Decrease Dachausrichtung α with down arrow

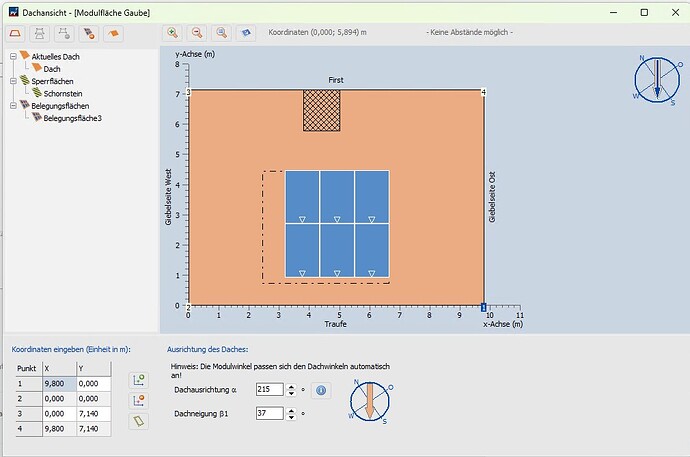tap(291, 393)
